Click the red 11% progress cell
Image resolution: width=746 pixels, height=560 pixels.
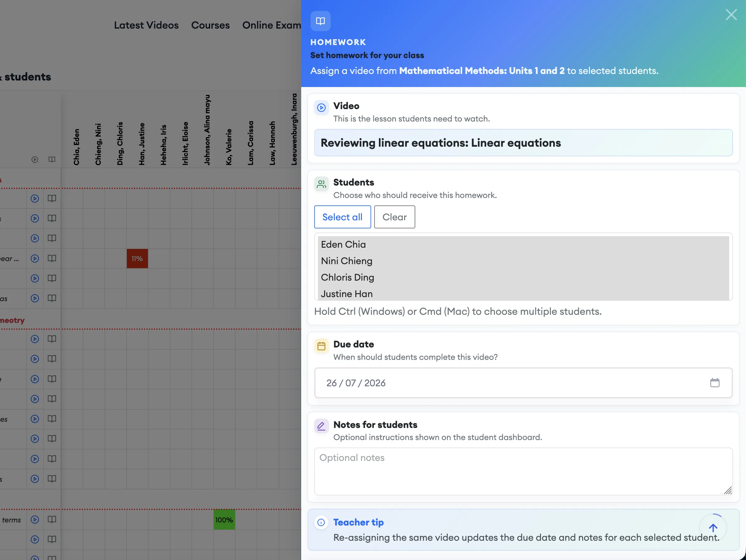tap(137, 259)
